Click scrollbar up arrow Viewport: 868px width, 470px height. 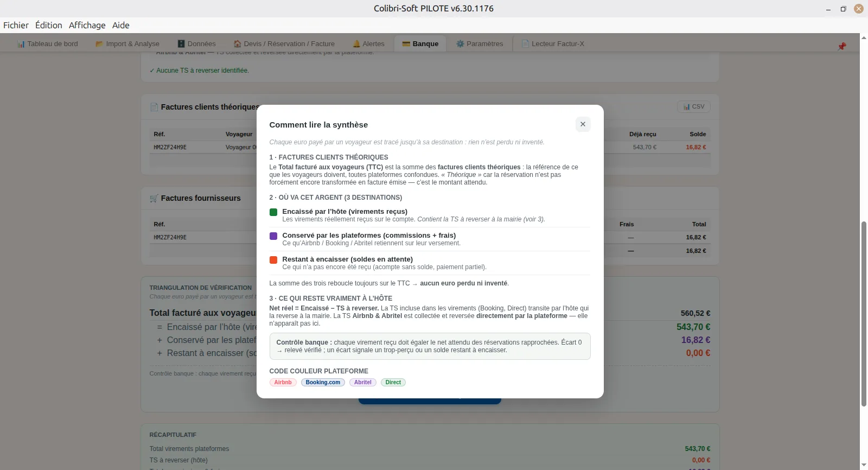[x=864, y=37]
